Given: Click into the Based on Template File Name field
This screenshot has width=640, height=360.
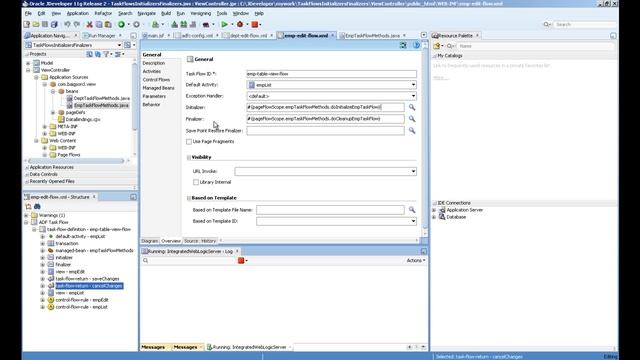Looking at the screenshot, I should click(330, 210).
